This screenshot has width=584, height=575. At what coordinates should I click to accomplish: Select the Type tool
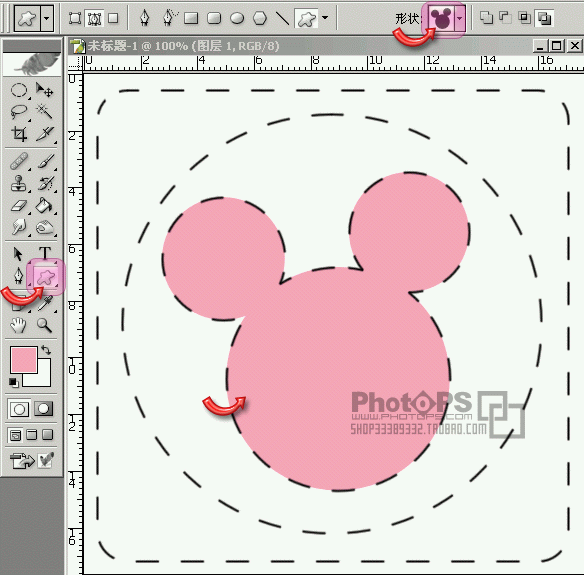pyautogui.click(x=45, y=253)
